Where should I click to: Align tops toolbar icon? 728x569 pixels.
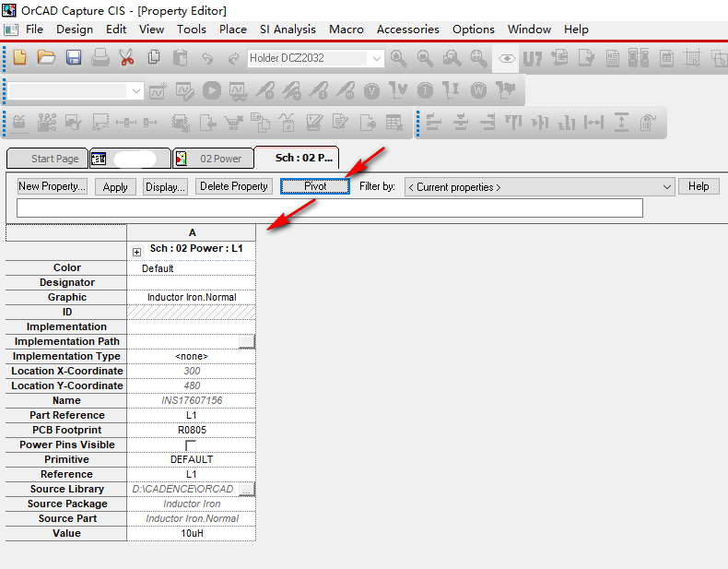513,122
